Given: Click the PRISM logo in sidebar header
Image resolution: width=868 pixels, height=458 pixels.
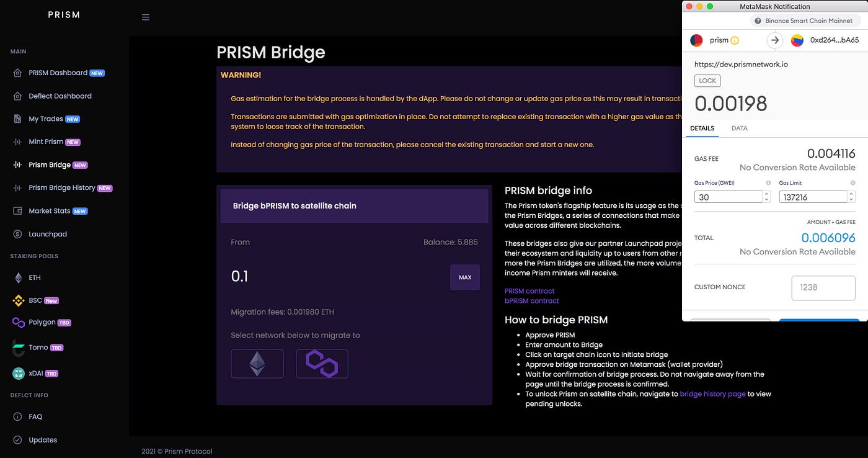Looking at the screenshot, I should point(64,15).
